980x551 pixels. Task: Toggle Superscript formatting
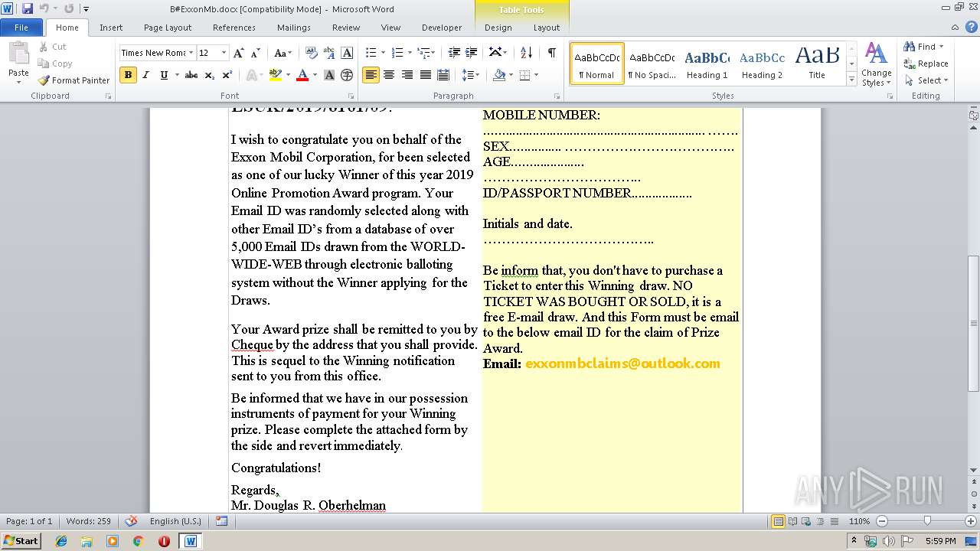click(x=227, y=75)
